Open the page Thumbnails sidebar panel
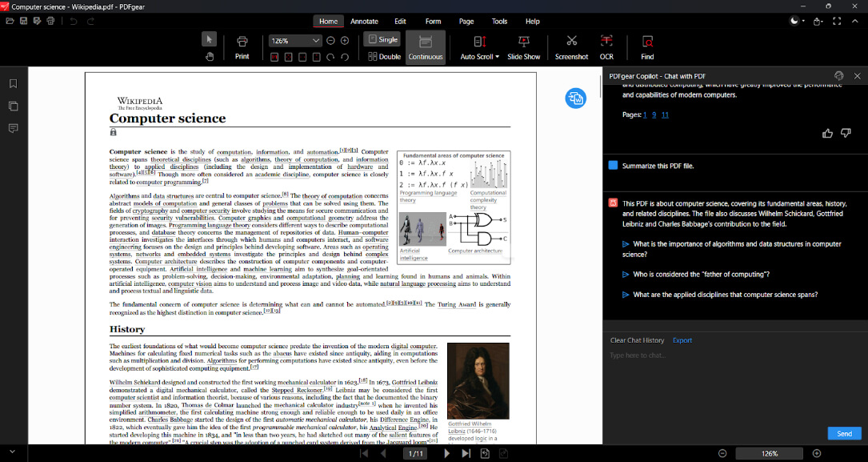Image resolution: width=868 pixels, height=462 pixels. [x=14, y=106]
